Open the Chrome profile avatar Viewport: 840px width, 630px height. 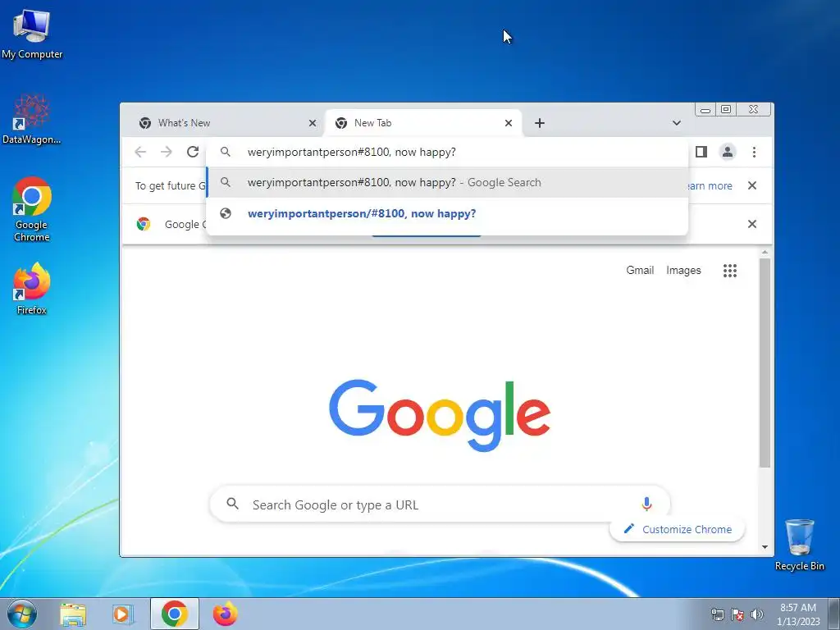(x=728, y=152)
